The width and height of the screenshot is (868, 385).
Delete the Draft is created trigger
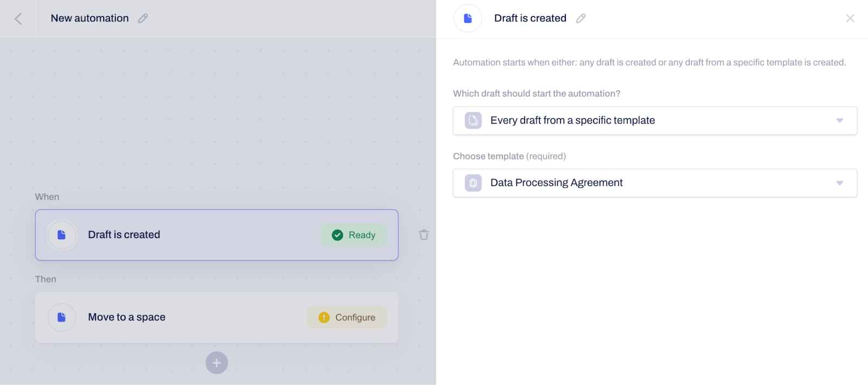coord(424,235)
